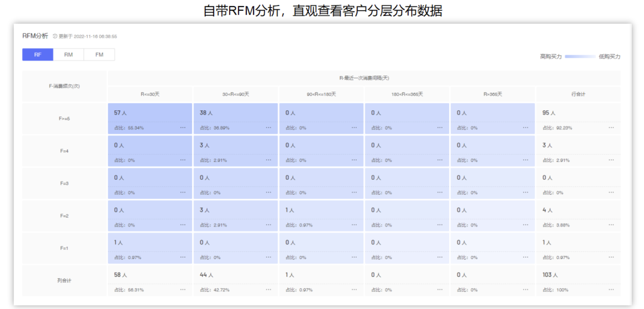Open more options for F=1, R<=30天 cell
Viewport: 644px width, 309px height.
(183, 257)
